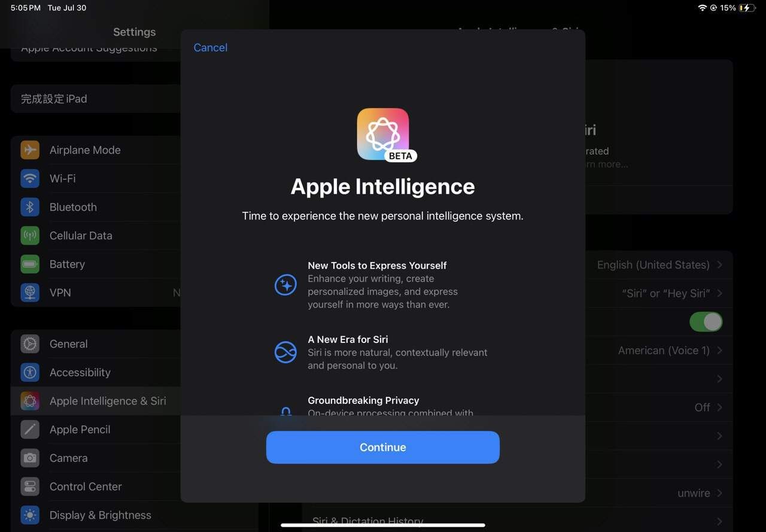This screenshot has width=766, height=532.
Task: Tap the General gear icon
Action: tap(30, 343)
